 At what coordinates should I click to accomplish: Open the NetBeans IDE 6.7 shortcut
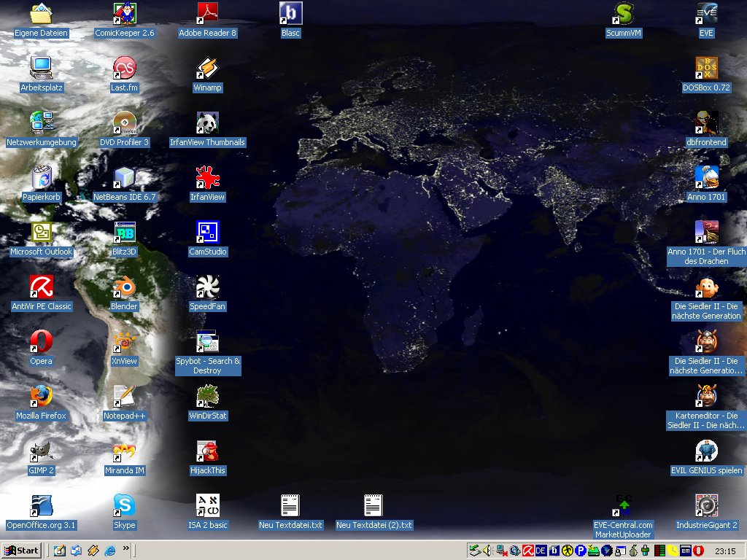click(125, 178)
